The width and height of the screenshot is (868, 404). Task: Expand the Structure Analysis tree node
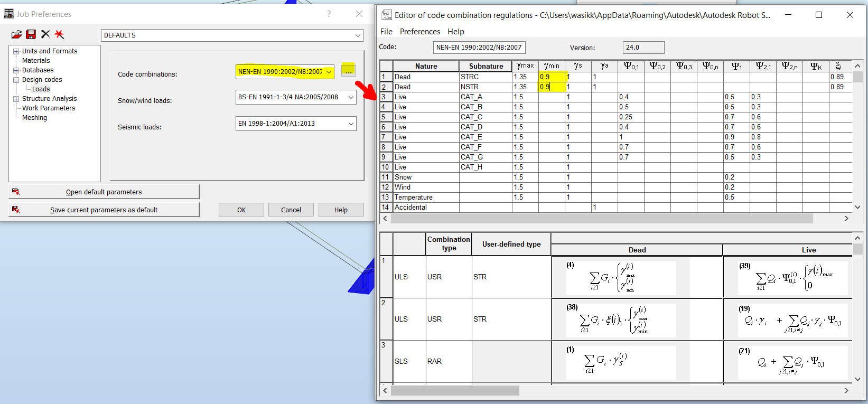(16, 99)
